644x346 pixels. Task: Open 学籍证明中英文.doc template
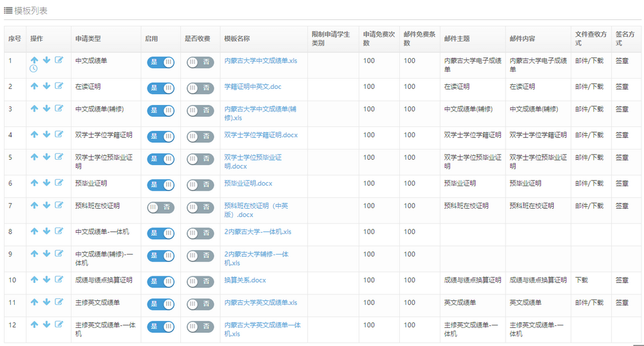point(252,87)
